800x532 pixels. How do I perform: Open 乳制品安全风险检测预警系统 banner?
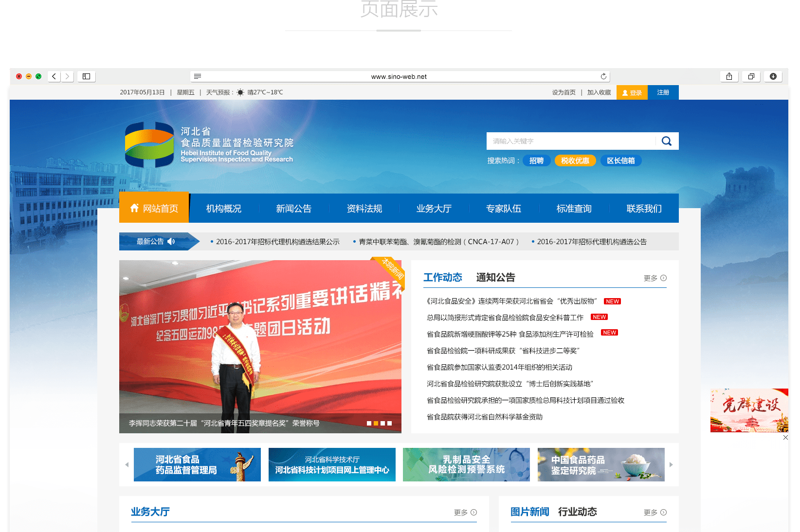[x=466, y=465]
